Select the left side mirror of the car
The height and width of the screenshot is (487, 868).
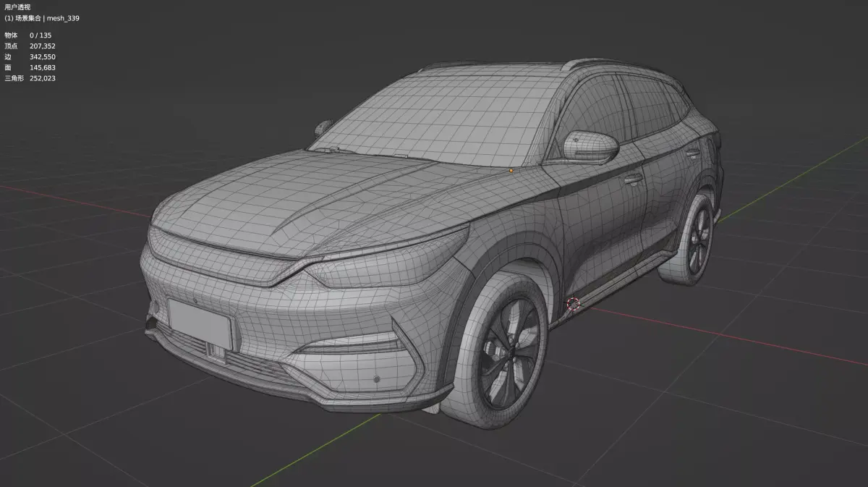pos(323,127)
